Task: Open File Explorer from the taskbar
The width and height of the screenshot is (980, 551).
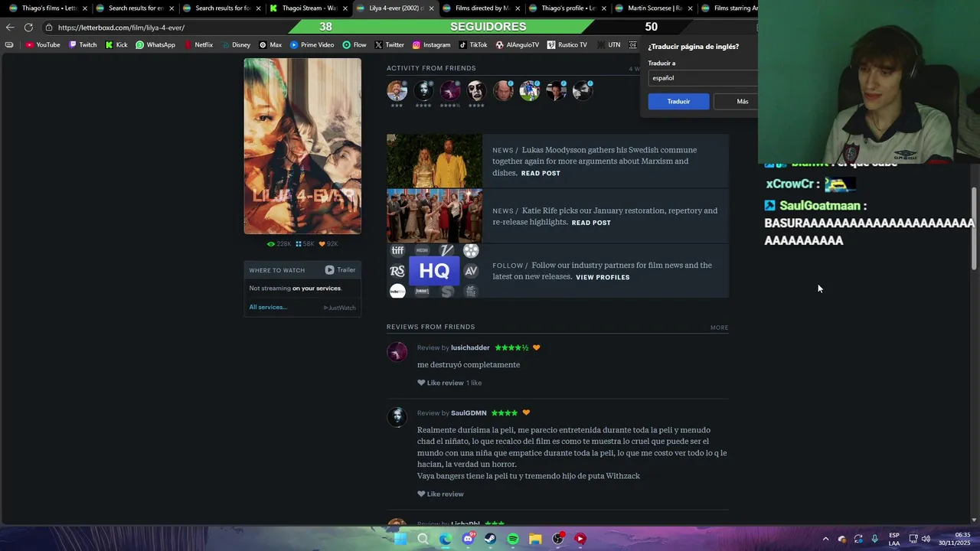Action: point(535,539)
